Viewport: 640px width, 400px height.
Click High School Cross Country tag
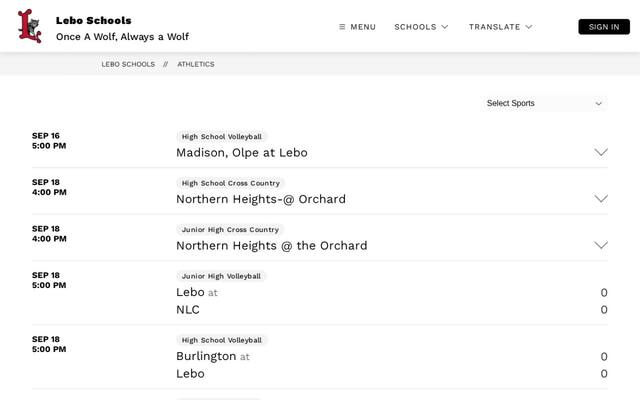coord(231,183)
